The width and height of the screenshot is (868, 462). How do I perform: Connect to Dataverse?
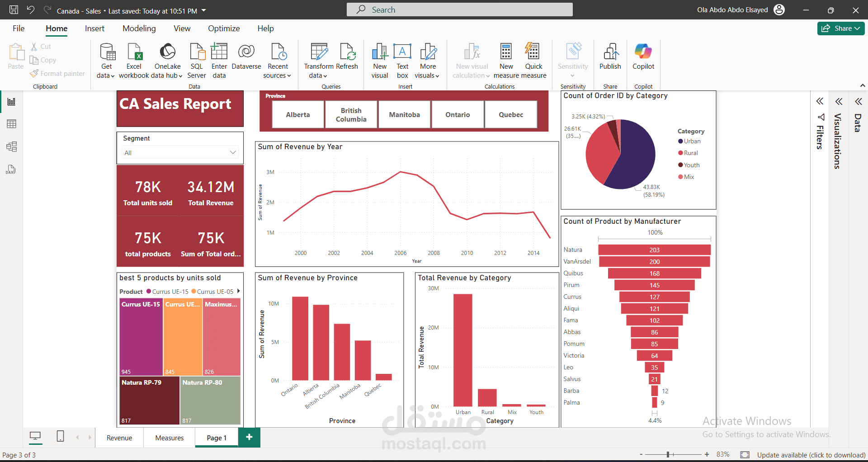click(x=246, y=57)
